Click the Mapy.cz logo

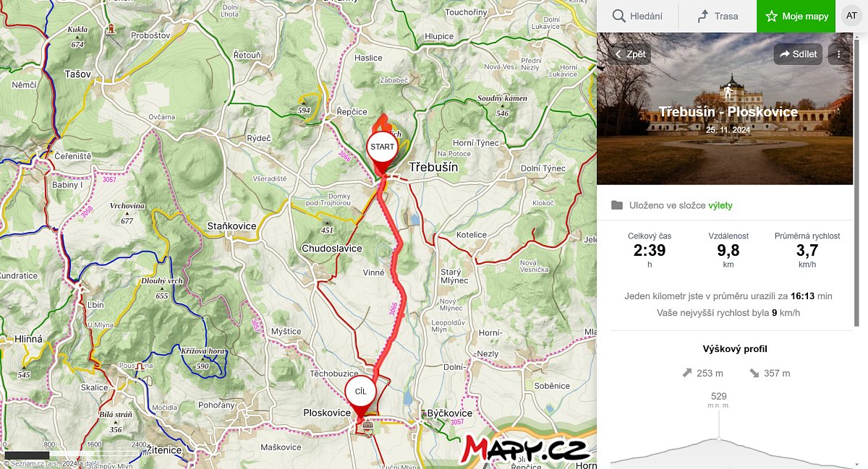pyautogui.click(x=526, y=449)
